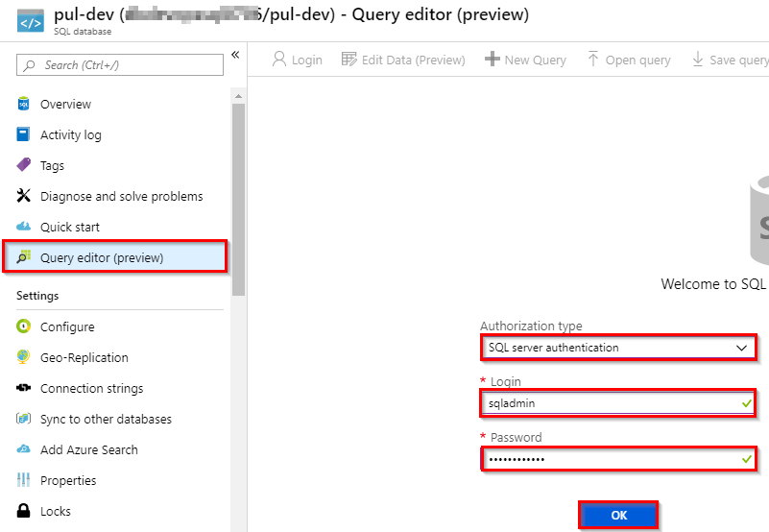The width and height of the screenshot is (769, 532).
Task: Click Open query toolbar button
Action: click(x=629, y=60)
